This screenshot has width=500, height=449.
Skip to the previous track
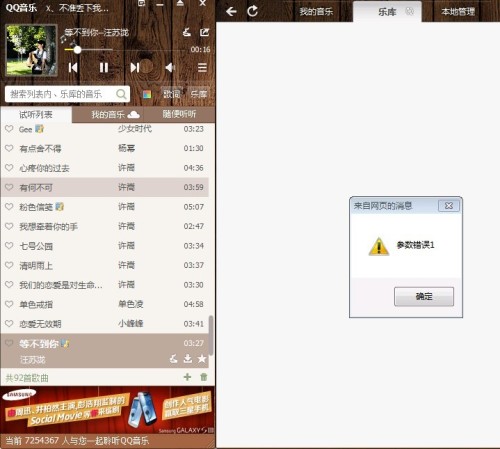pos(73,68)
